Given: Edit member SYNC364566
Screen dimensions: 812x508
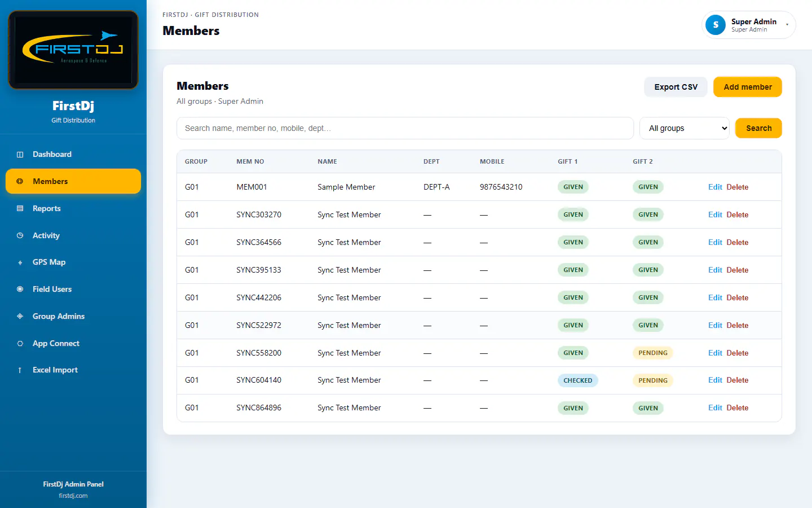Looking at the screenshot, I should click(715, 242).
